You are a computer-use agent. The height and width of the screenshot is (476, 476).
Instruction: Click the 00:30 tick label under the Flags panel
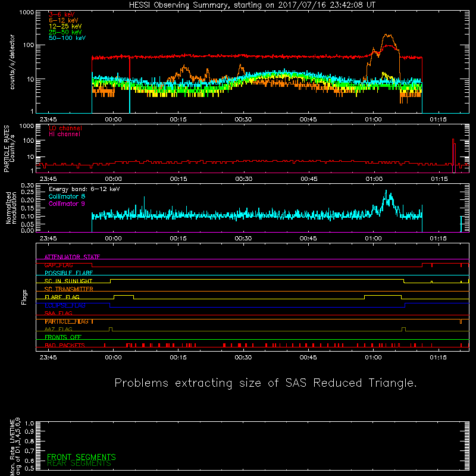(243, 358)
